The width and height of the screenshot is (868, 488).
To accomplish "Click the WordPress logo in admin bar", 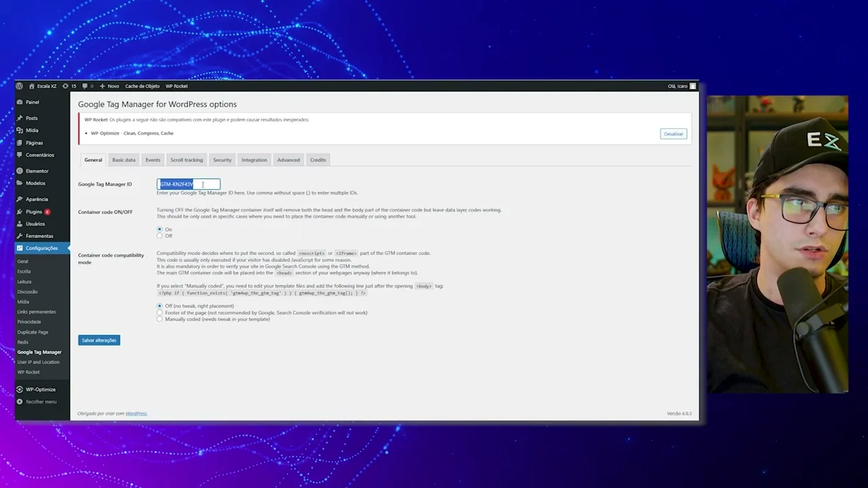I will click(20, 86).
